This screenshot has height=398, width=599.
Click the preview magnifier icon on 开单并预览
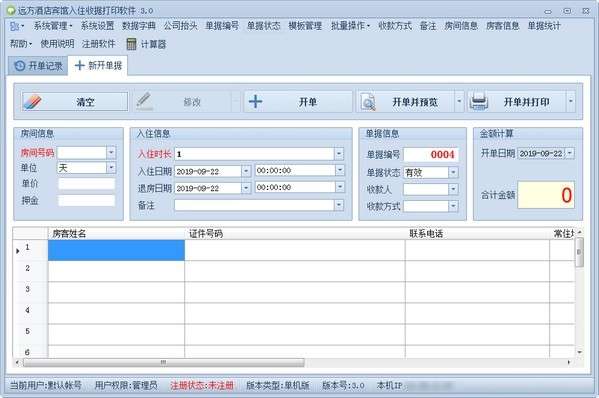(x=368, y=102)
